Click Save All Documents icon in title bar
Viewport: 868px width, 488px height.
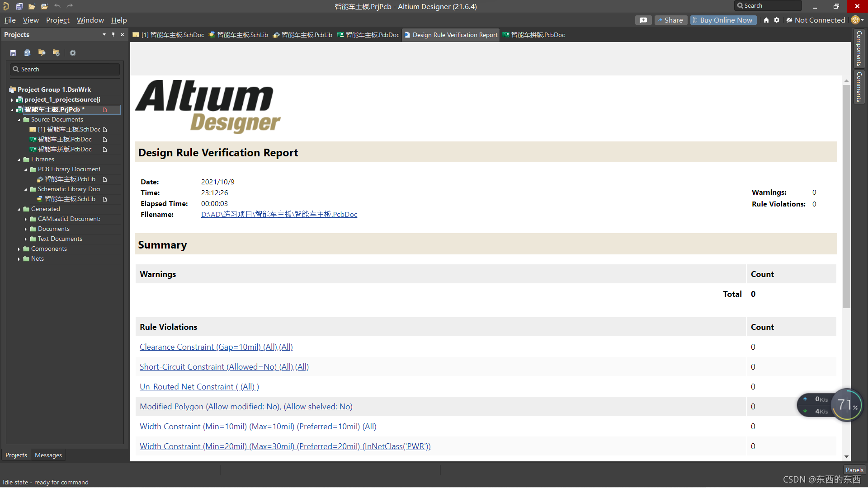pyautogui.click(x=19, y=6)
